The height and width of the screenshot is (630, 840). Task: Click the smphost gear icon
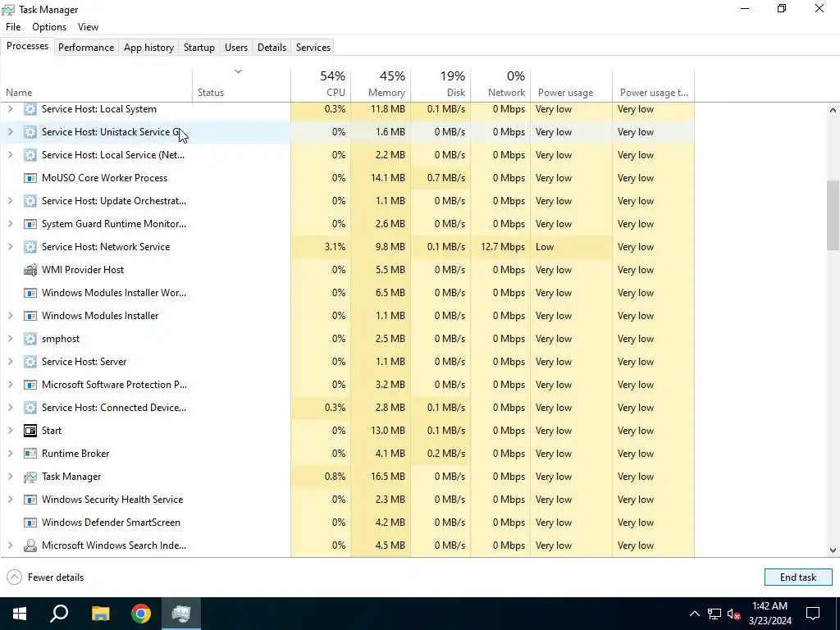pos(30,339)
